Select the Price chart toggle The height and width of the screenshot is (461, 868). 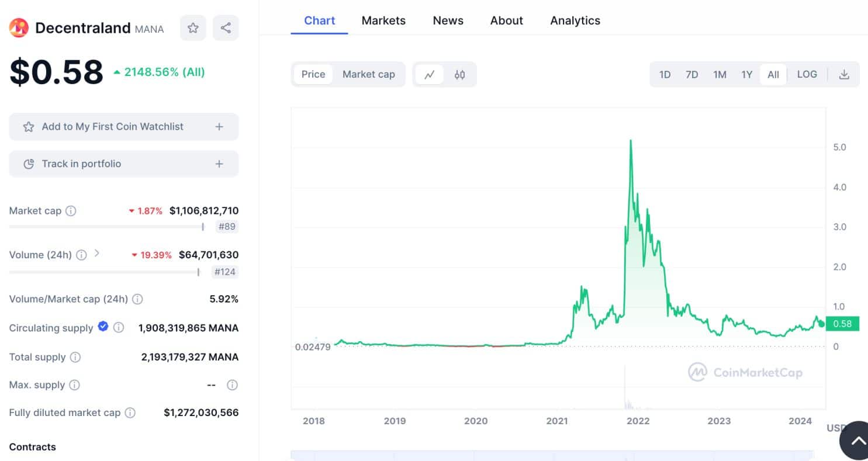pyautogui.click(x=313, y=74)
